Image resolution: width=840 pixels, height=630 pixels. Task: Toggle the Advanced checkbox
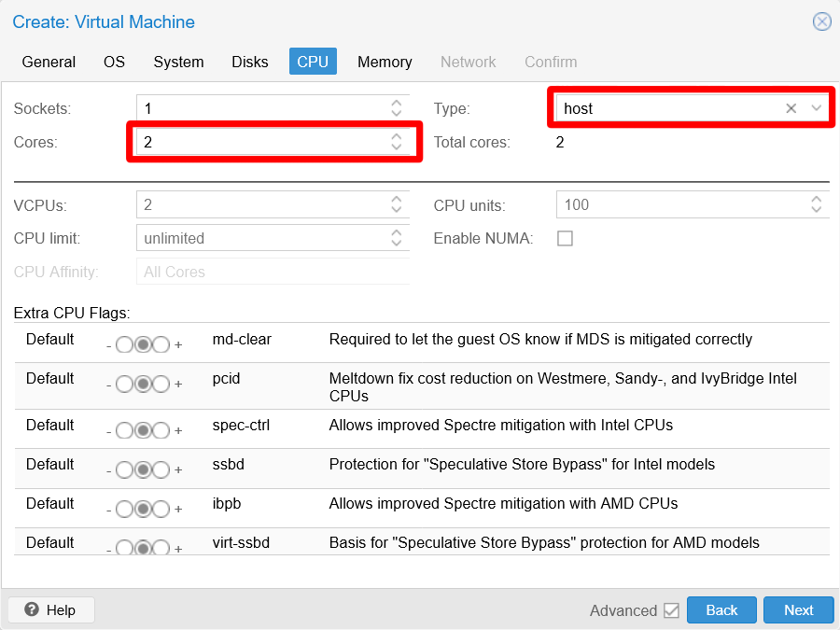tap(671, 610)
